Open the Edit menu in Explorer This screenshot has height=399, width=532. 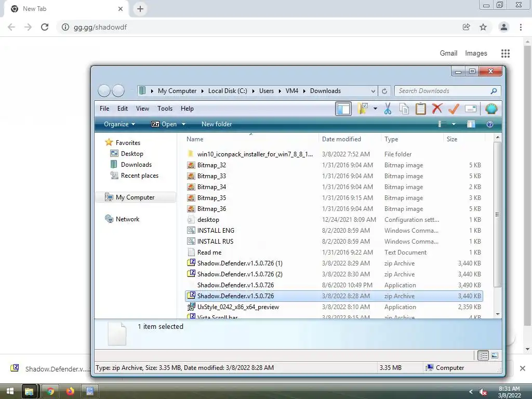pos(123,109)
